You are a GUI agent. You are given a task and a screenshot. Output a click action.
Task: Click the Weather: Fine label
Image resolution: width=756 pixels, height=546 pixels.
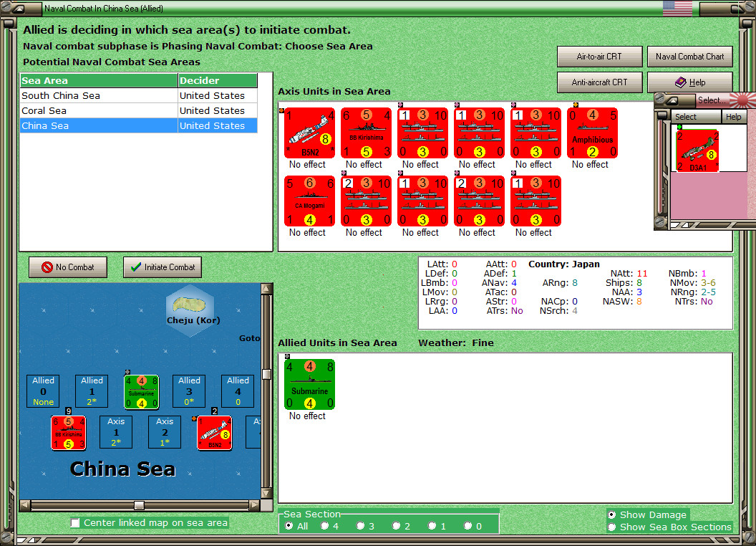(455, 343)
